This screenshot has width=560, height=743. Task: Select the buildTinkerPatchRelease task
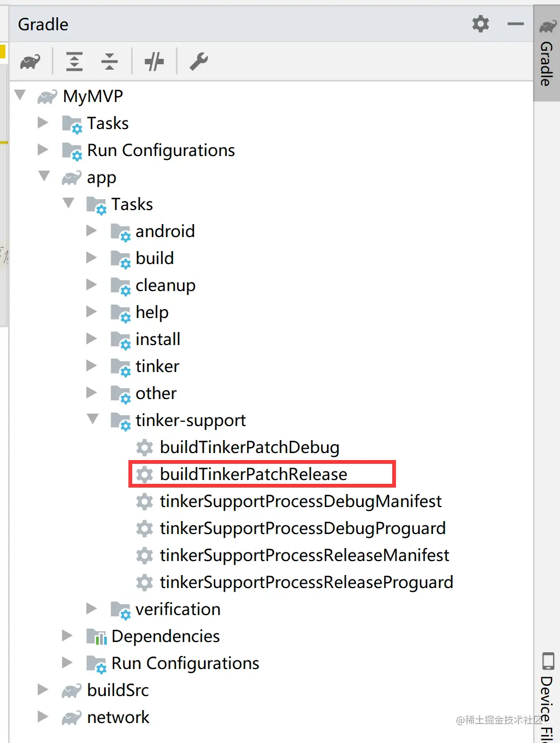254,474
